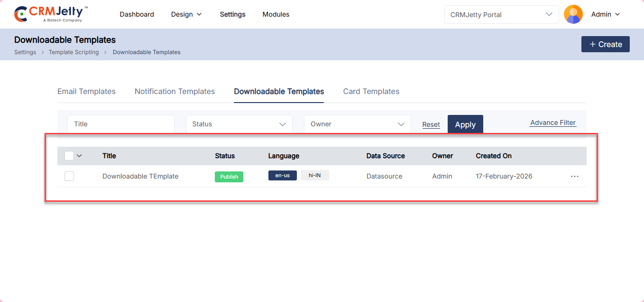Switch to the Email Templates tab
This screenshot has height=302, width=644.
click(x=86, y=91)
